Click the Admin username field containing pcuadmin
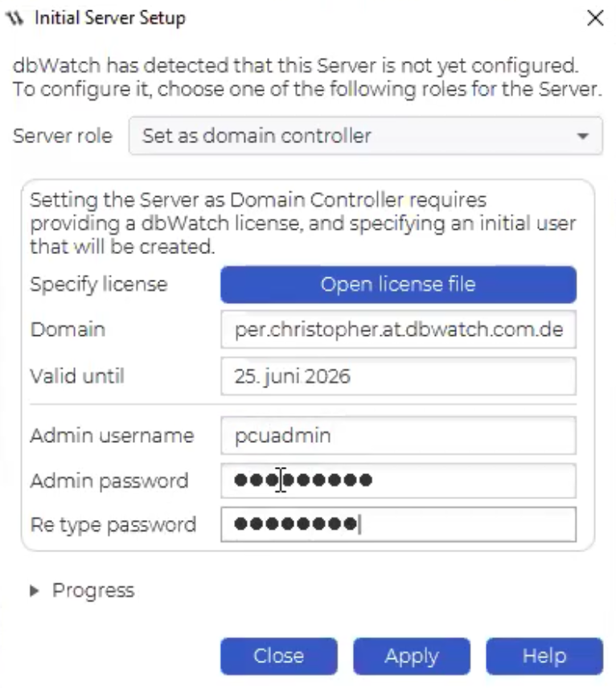This screenshot has width=616, height=688. click(398, 436)
